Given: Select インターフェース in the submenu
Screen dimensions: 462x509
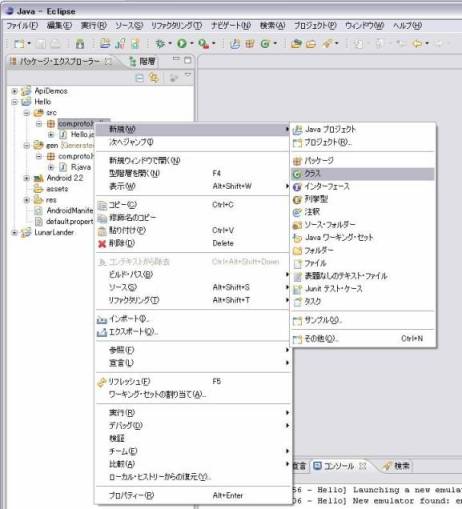Looking at the screenshot, I should point(363,186).
